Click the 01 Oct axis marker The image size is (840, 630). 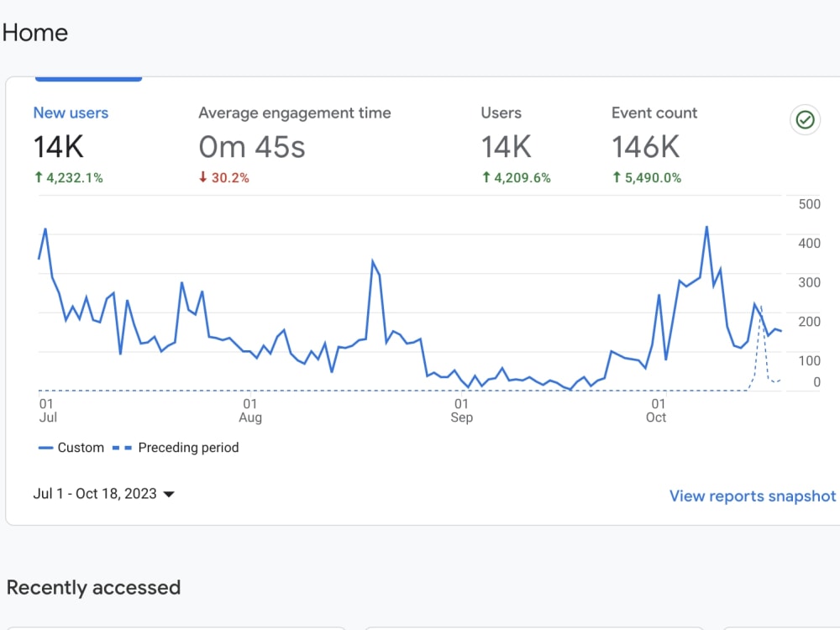(x=656, y=411)
